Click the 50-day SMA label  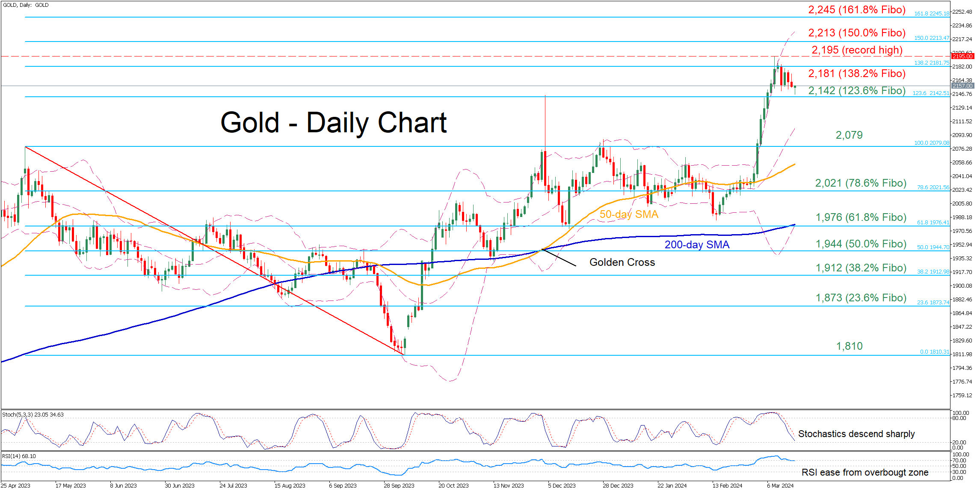point(628,214)
